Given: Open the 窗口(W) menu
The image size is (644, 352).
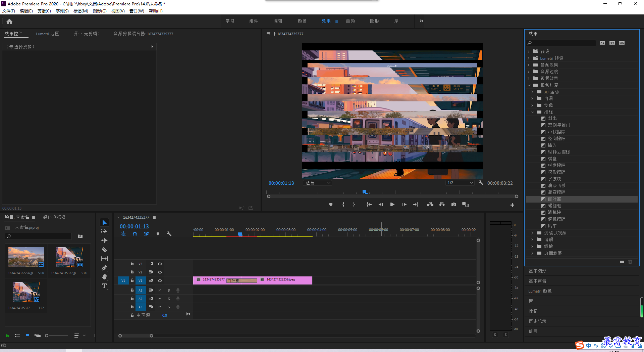Looking at the screenshot, I should (x=137, y=11).
